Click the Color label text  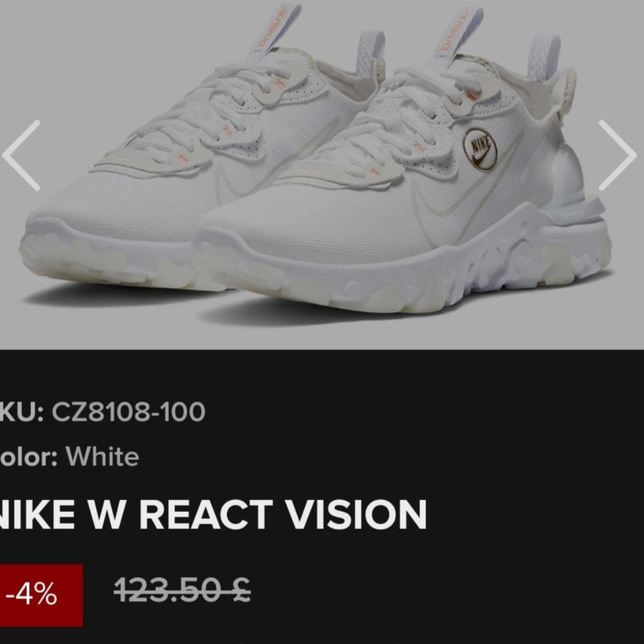click(x=29, y=457)
